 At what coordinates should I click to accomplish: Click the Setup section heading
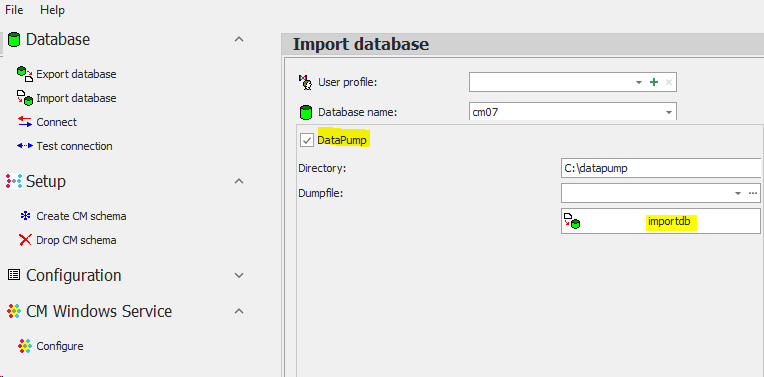(46, 181)
